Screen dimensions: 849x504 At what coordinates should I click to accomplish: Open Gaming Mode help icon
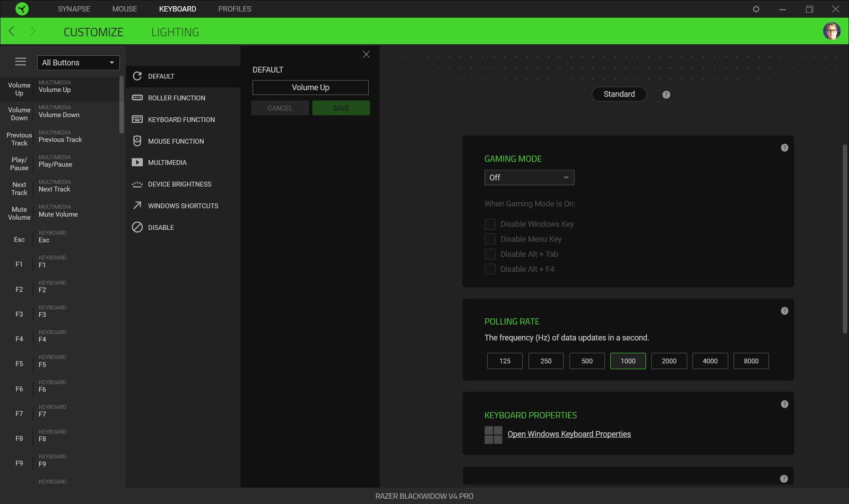pos(784,147)
